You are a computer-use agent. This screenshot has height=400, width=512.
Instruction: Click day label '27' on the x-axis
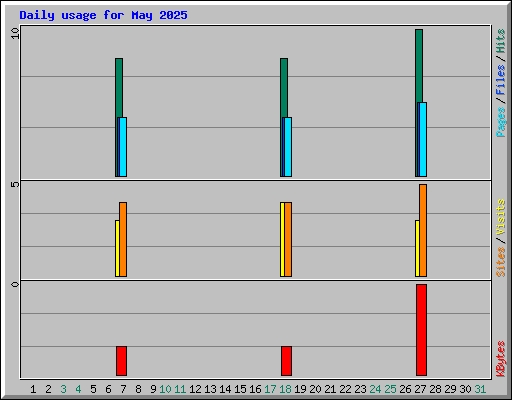coord(420,389)
